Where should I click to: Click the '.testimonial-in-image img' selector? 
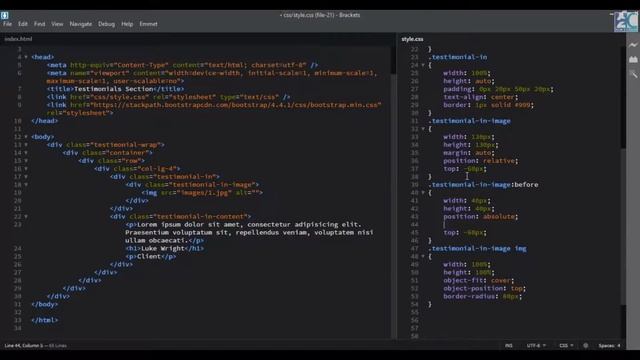point(478,248)
